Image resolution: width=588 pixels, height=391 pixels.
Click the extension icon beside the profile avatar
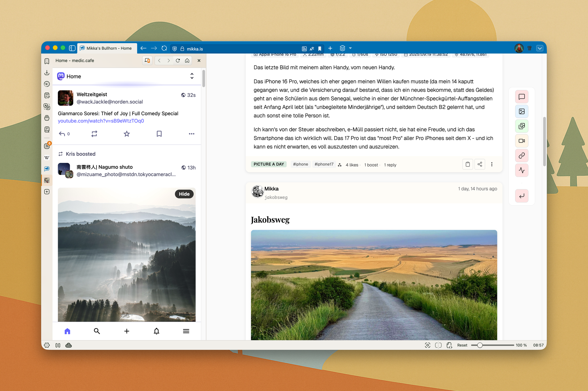[529, 48]
